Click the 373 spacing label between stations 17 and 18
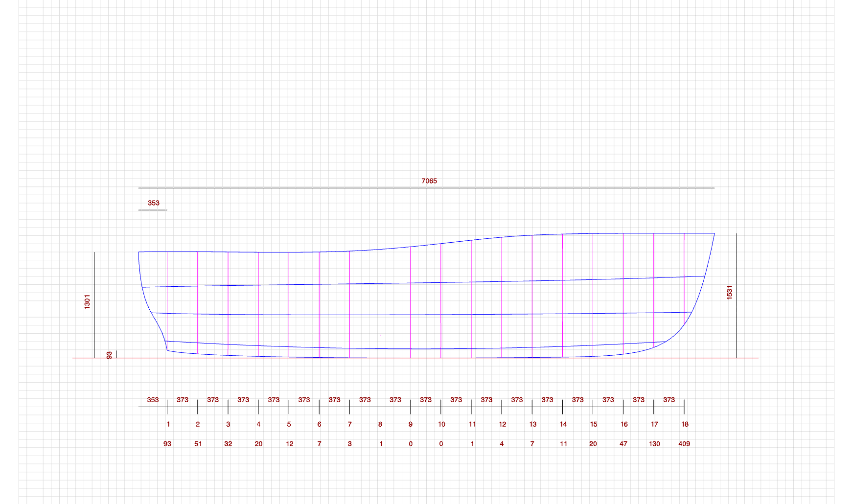The image size is (853, 504). coord(669,400)
